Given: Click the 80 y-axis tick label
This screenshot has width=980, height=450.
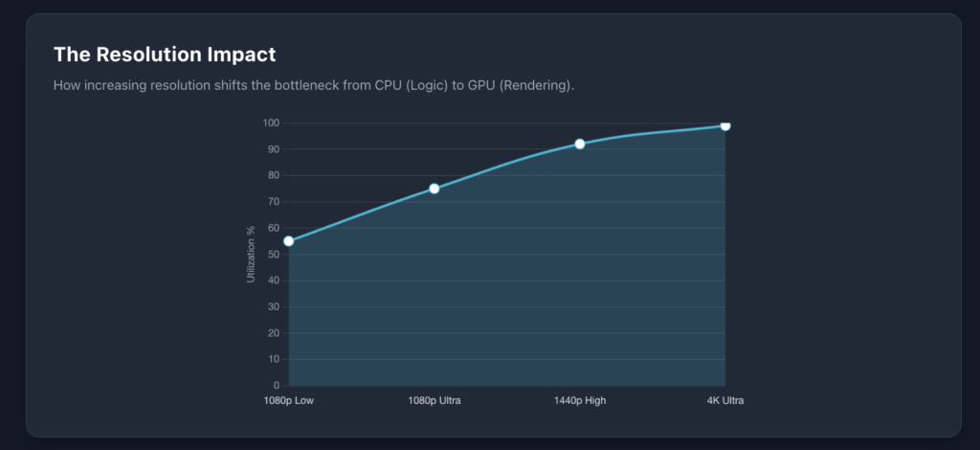Looking at the screenshot, I should click(272, 175).
